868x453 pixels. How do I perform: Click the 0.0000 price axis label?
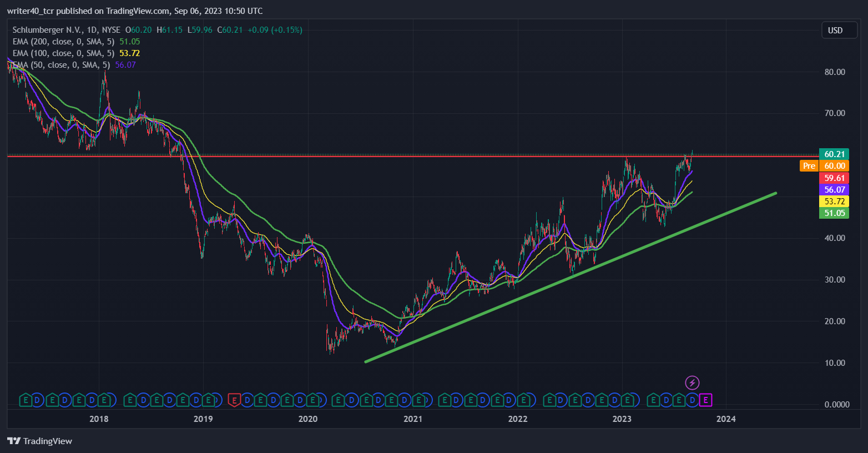coord(837,405)
